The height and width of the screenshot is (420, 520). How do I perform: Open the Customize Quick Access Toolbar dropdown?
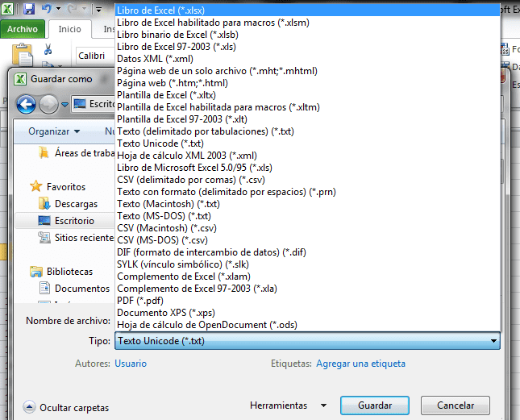(98, 10)
